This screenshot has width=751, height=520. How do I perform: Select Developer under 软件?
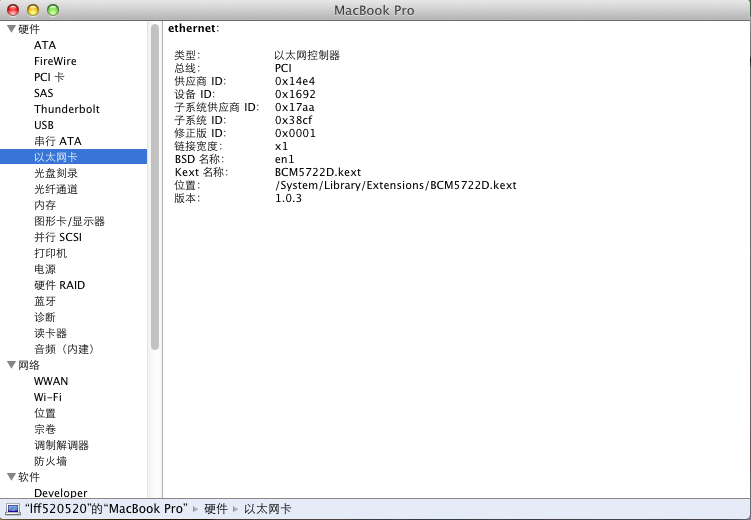click(60, 493)
